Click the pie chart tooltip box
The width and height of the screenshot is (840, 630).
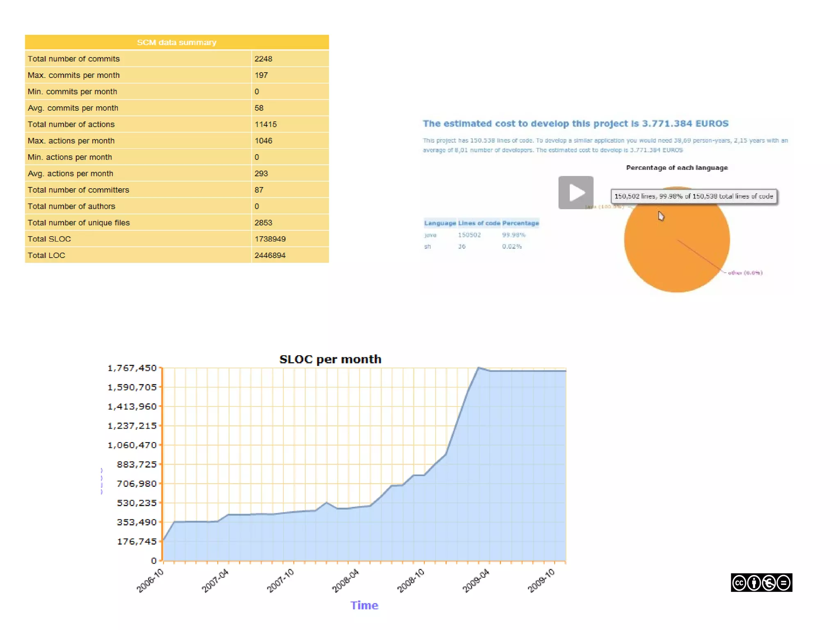coord(693,196)
